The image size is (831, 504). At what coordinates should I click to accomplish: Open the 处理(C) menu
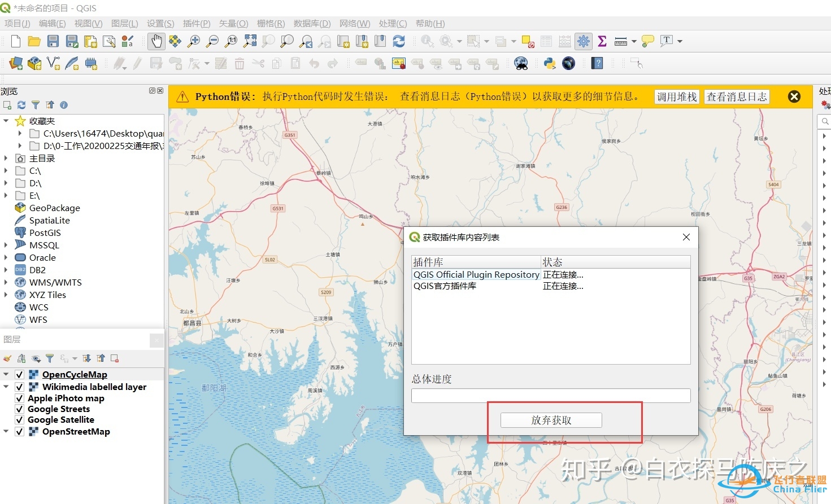point(393,23)
